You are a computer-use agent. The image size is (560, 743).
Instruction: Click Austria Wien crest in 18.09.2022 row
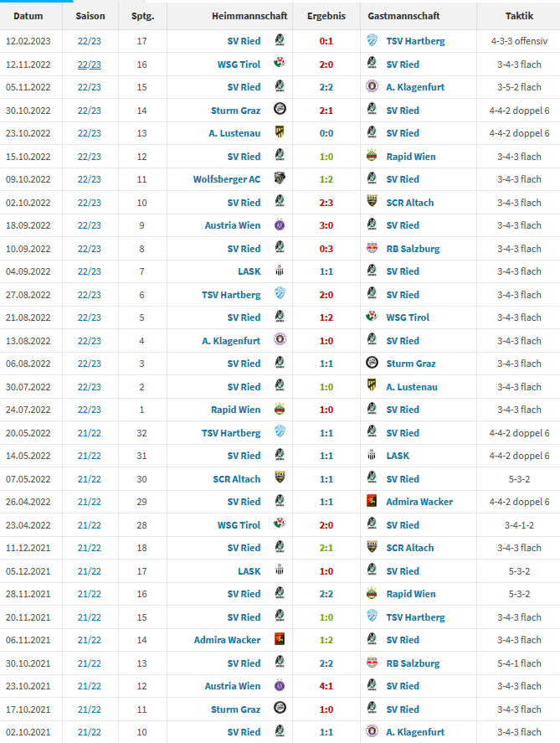[x=280, y=224]
